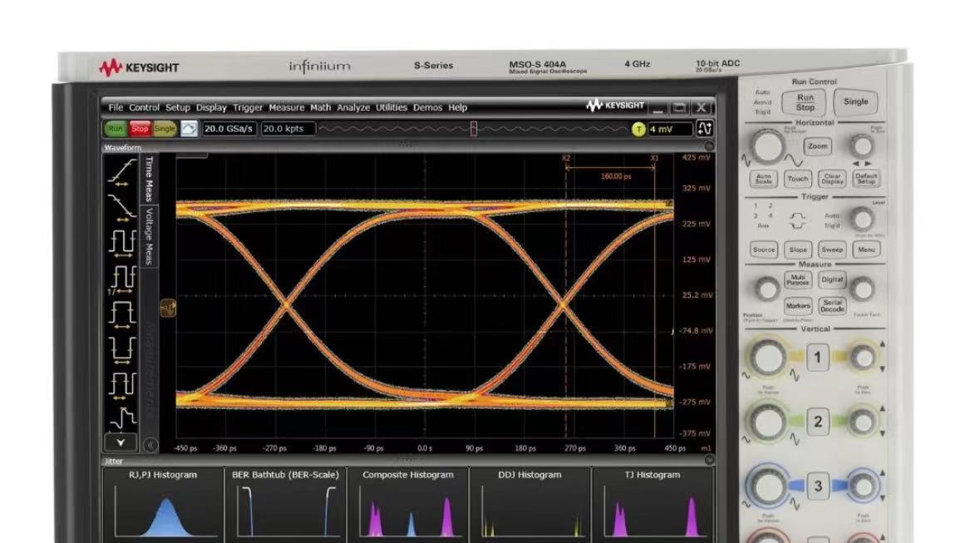
Task: Click the 20.0 kpts memory depth field
Action: tap(288, 129)
